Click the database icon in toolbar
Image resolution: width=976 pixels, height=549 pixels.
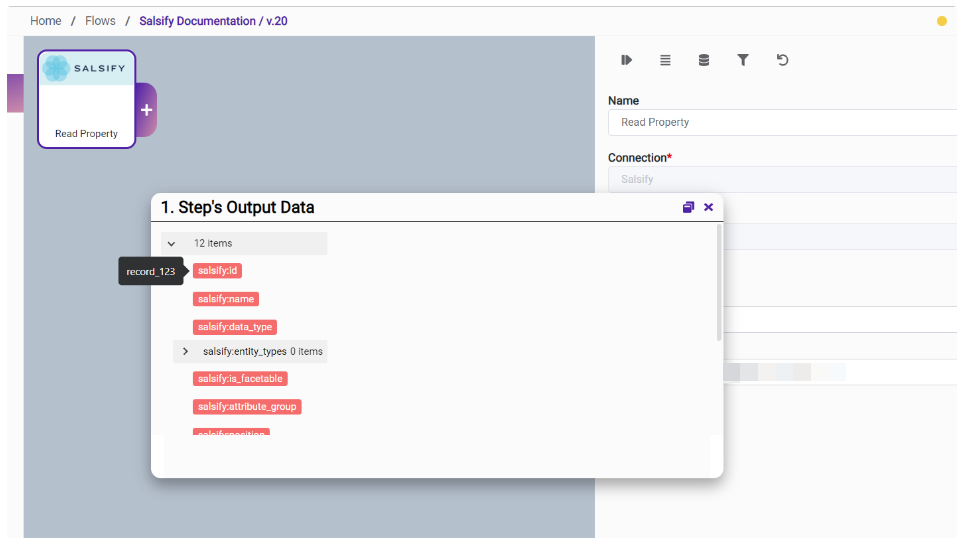click(704, 60)
